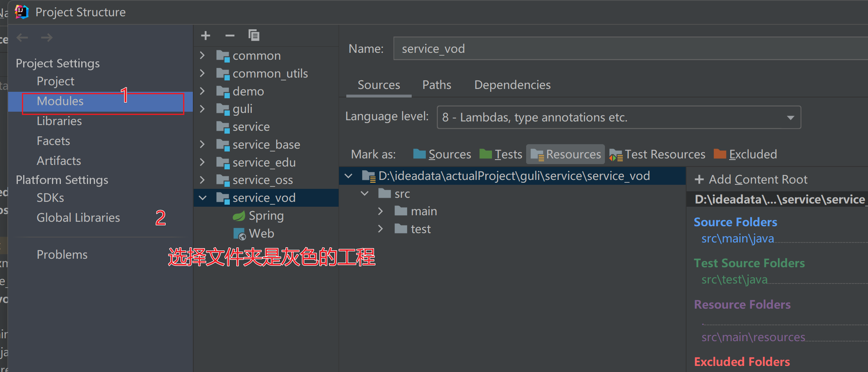The height and width of the screenshot is (372, 868).
Task: Toggle the Resources marking button
Action: click(565, 154)
